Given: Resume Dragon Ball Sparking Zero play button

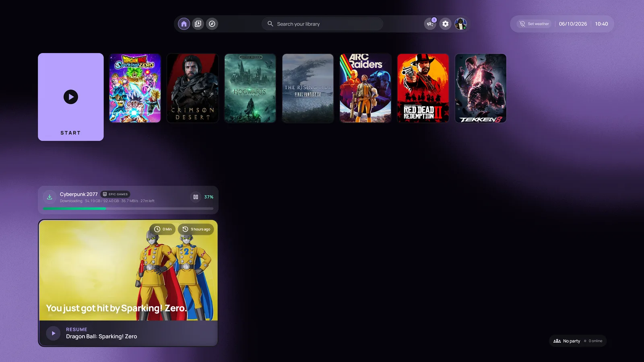Looking at the screenshot, I should (53, 333).
